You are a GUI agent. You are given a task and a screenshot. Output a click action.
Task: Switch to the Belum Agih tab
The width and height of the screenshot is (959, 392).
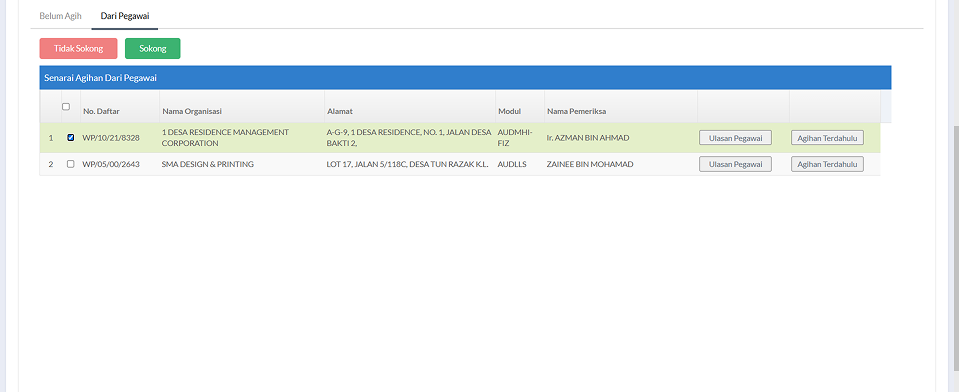pyautogui.click(x=61, y=16)
